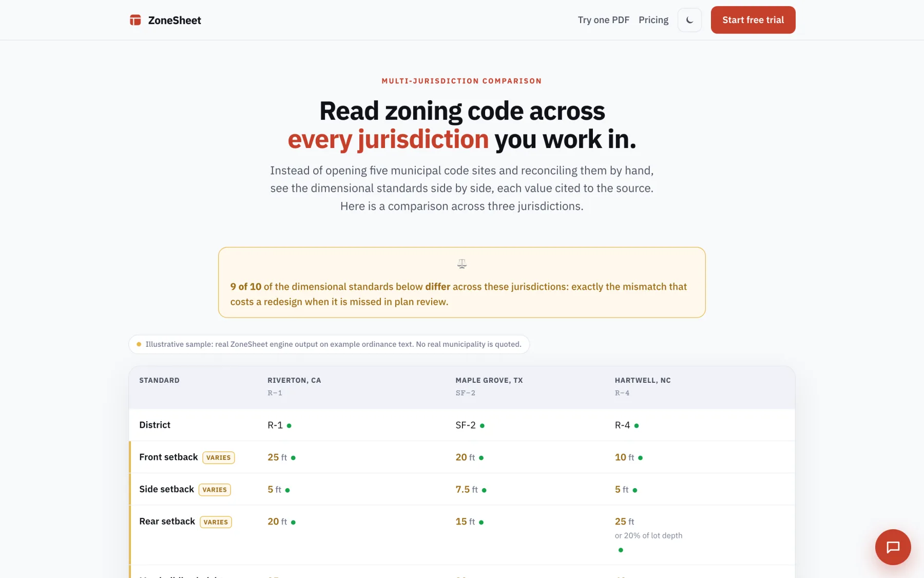Image resolution: width=924 pixels, height=578 pixels.
Task: Click the 25 ft rear setback value for Hartwell
Action: tap(624, 521)
